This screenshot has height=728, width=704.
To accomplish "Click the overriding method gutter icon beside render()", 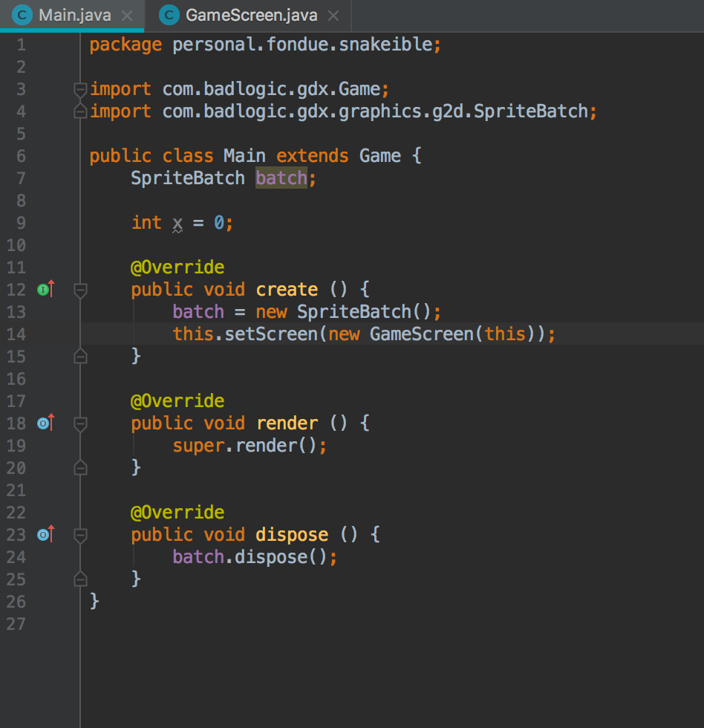I will pos(45,423).
